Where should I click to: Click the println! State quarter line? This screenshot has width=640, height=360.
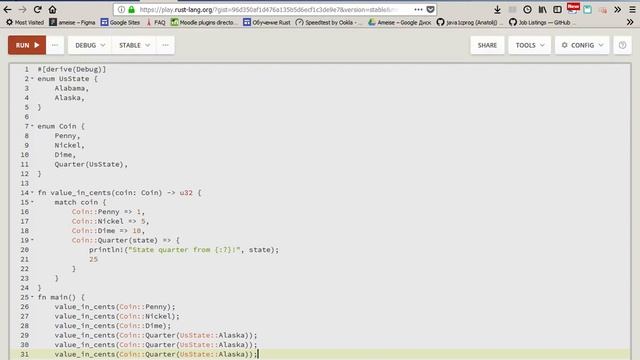184,250
